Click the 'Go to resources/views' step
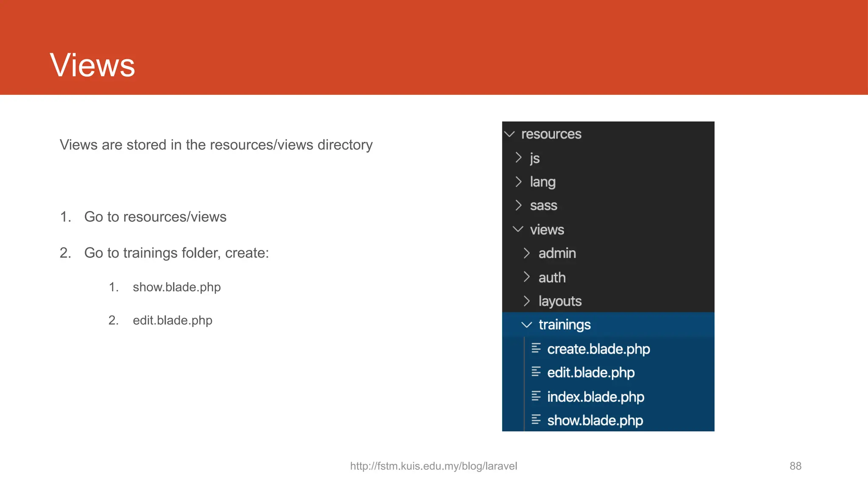Screen dimensions: 868x488 (x=155, y=217)
